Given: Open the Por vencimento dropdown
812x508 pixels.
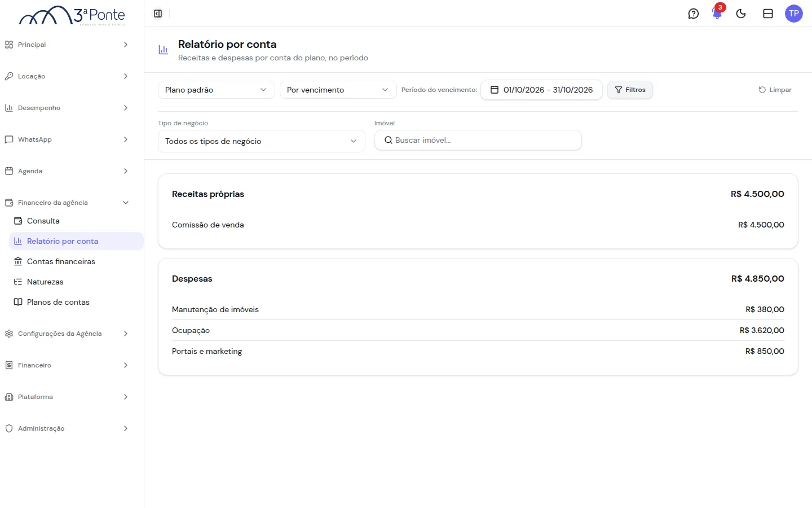Looking at the screenshot, I should click(x=338, y=90).
